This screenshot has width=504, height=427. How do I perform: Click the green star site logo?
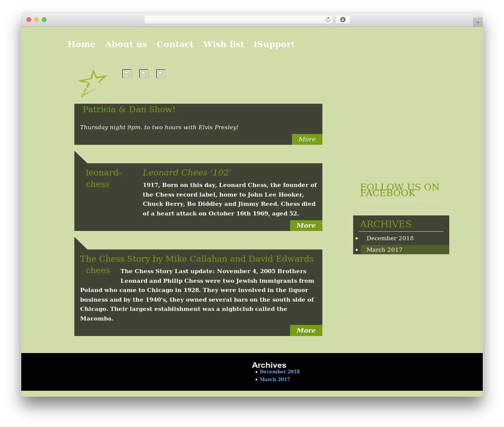(93, 83)
